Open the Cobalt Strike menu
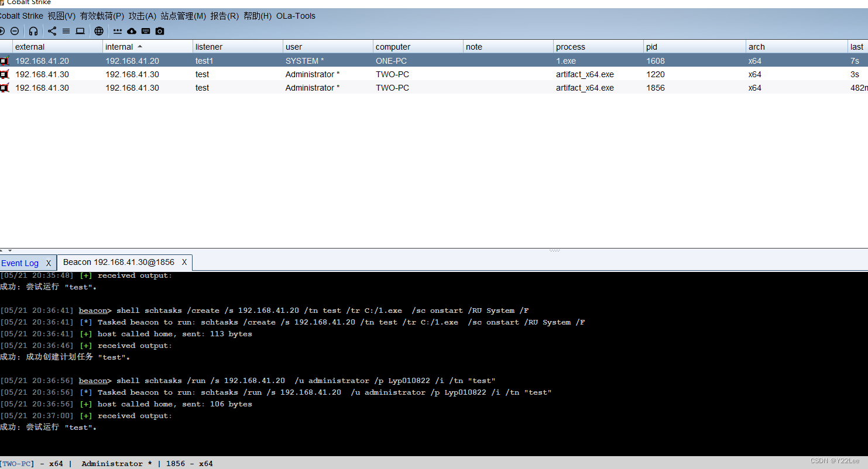 [21, 16]
